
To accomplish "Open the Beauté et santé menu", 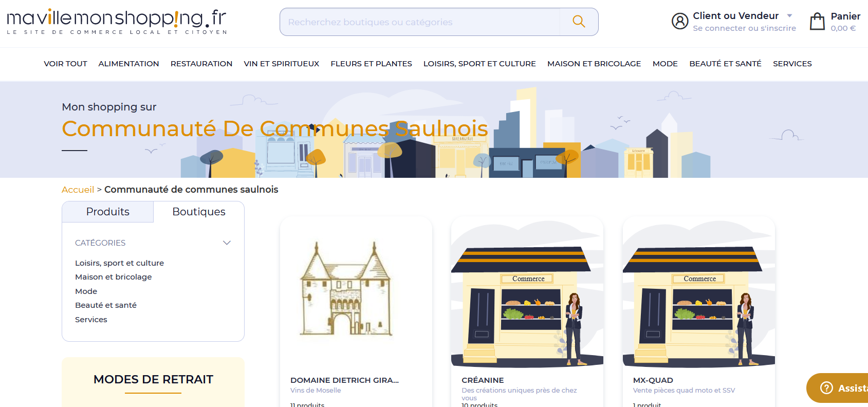I will click(x=725, y=64).
